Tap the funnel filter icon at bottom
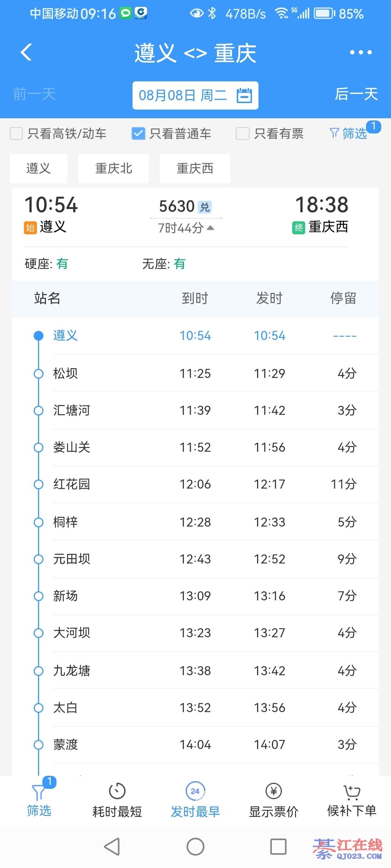The width and height of the screenshot is (391, 868). tap(39, 792)
